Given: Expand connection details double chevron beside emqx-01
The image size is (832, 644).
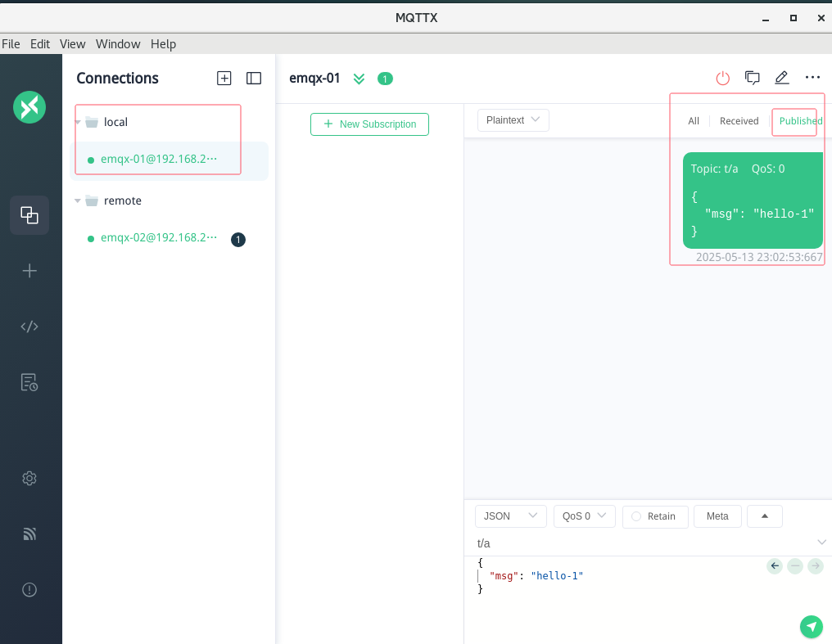Looking at the screenshot, I should 359,79.
